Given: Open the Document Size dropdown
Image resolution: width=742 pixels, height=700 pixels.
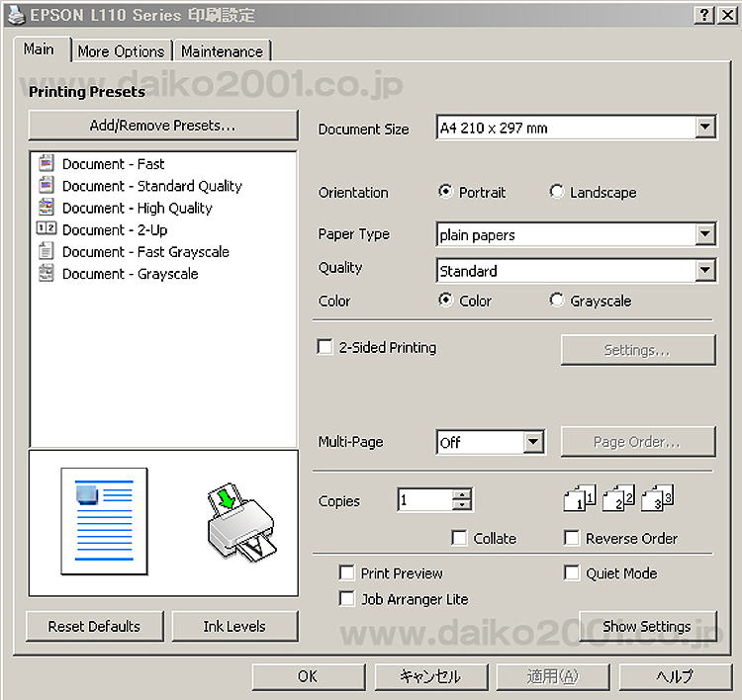Looking at the screenshot, I should (x=704, y=127).
